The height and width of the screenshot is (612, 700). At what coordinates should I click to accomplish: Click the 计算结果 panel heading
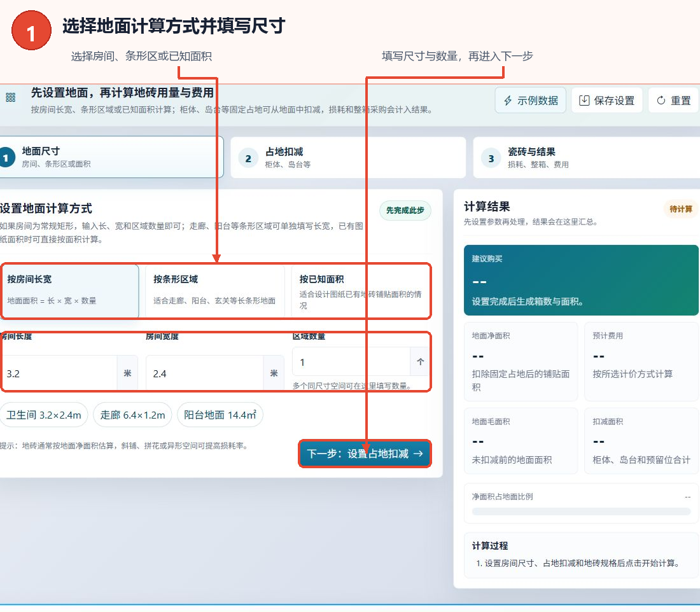pyautogui.click(x=487, y=206)
